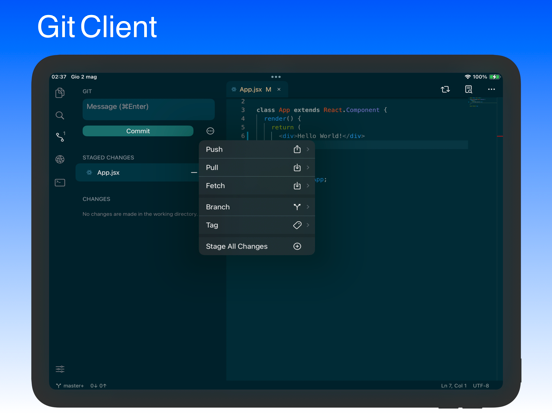Click the code minimap preview
The width and height of the screenshot is (552, 414).
pos(482,102)
